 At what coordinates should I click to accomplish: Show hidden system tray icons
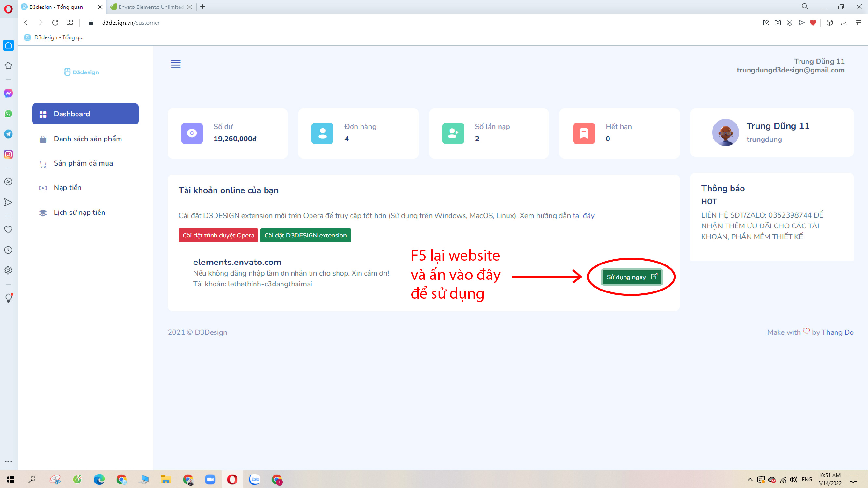(x=750, y=479)
